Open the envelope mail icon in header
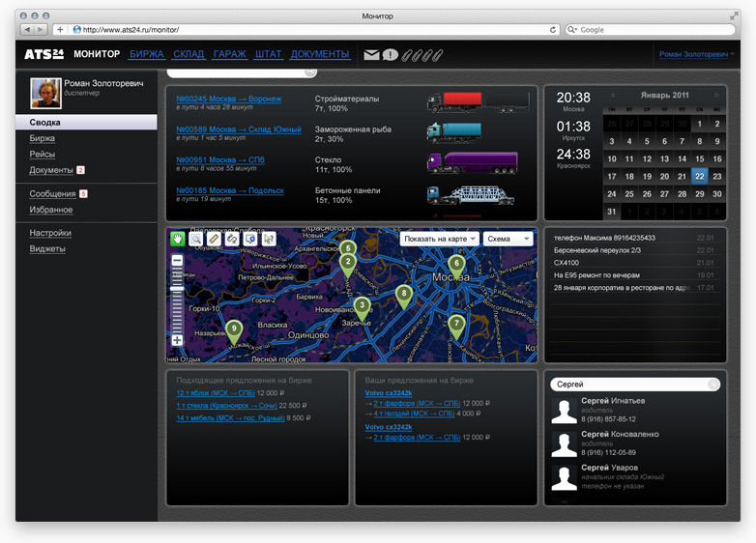Screen dimensions: 756x543 [x=371, y=55]
